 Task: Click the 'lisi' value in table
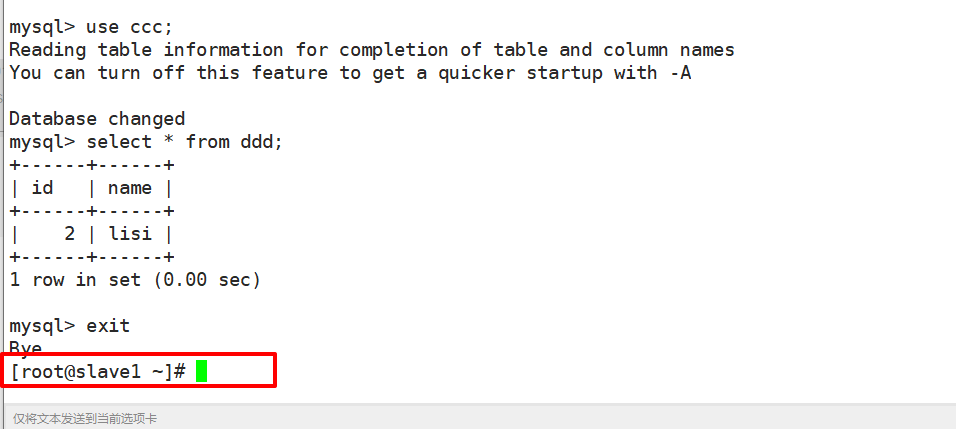coord(130,234)
